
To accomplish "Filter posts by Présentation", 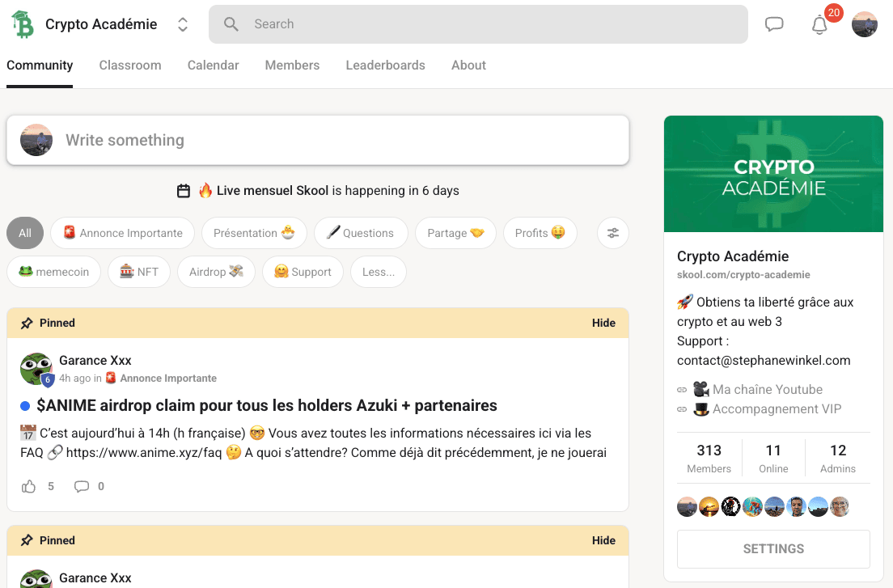I will (x=254, y=233).
